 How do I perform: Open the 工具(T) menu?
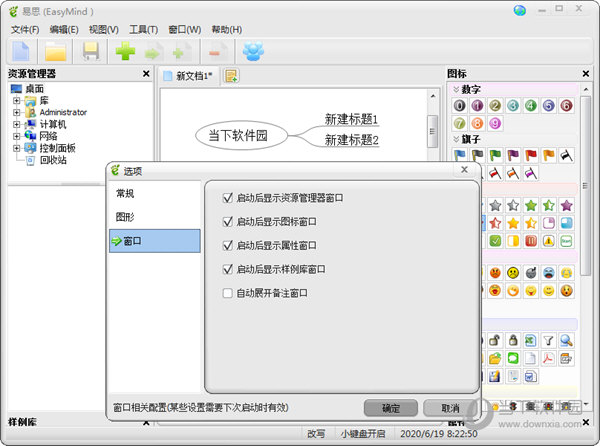[x=143, y=29]
